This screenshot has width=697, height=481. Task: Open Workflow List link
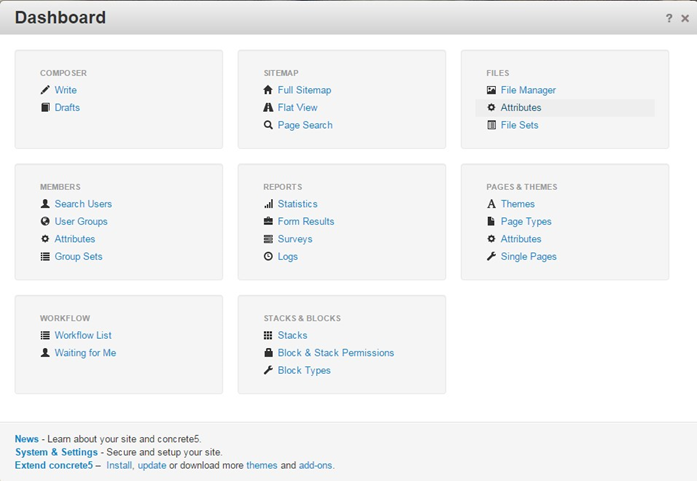[x=83, y=335]
